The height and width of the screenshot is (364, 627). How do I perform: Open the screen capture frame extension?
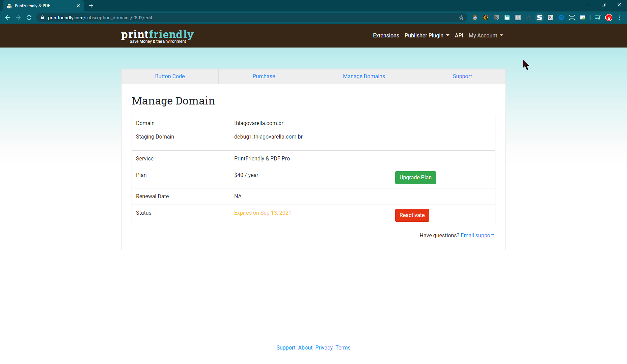572,18
